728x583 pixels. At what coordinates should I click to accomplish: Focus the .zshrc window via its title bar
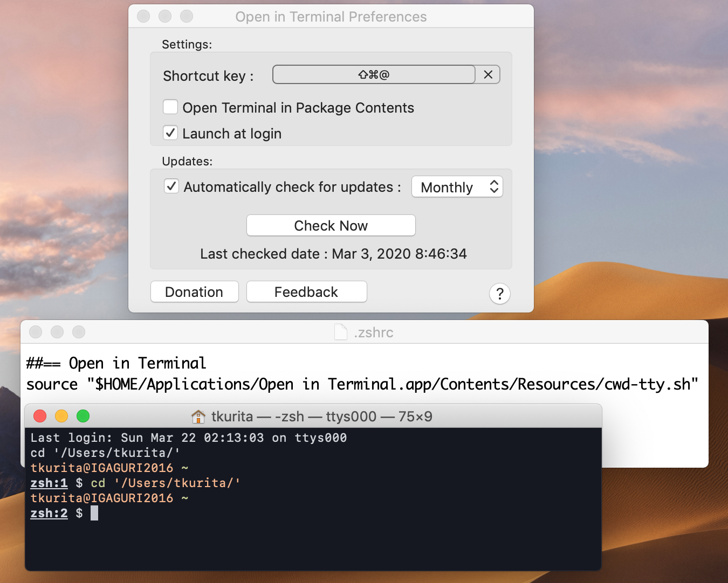tap(377, 332)
